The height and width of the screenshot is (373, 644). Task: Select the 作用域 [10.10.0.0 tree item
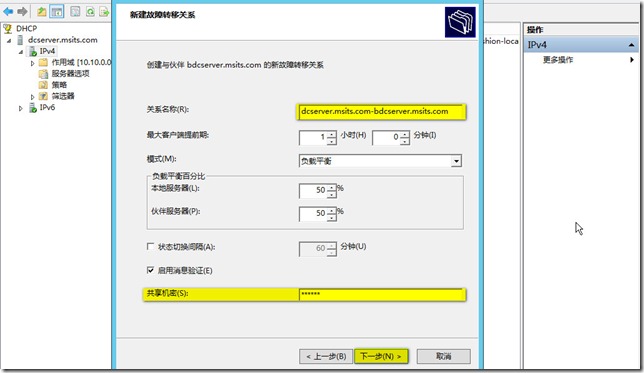(x=81, y=62)
